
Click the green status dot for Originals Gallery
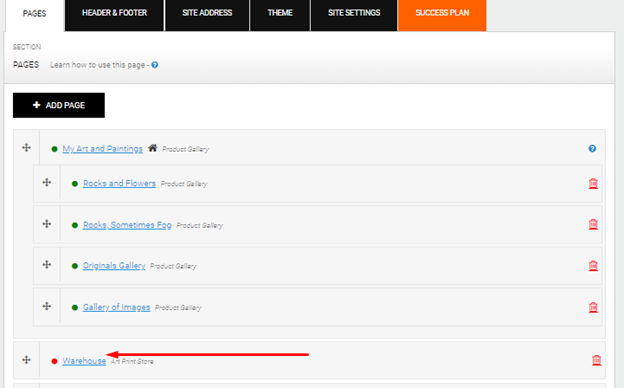74,266
